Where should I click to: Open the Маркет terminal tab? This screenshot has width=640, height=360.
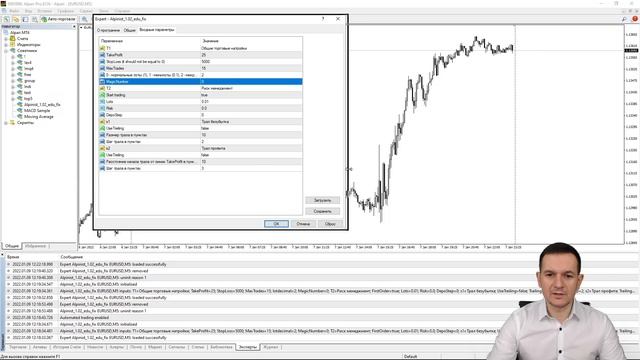tap(155, 347)
